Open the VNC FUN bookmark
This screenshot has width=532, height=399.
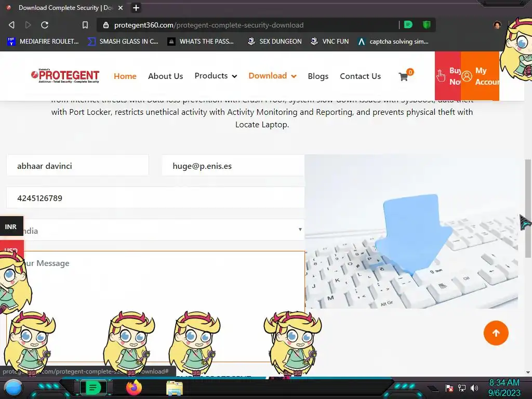click(x=330, y=42)
